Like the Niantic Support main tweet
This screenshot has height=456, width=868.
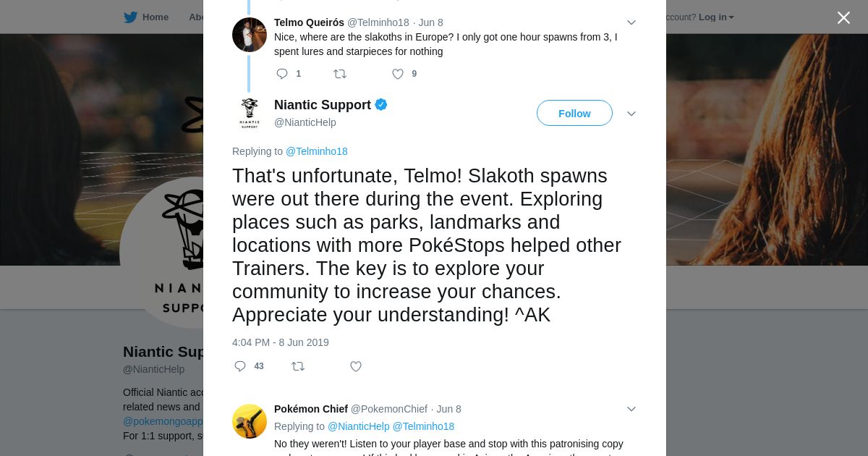point(356,366)
